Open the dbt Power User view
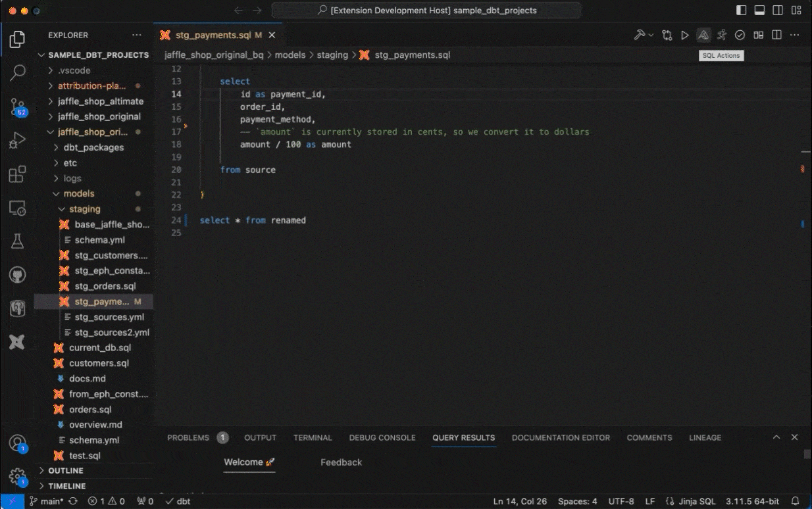This screenshot has width=812, height=509. [x=18, y=342]
